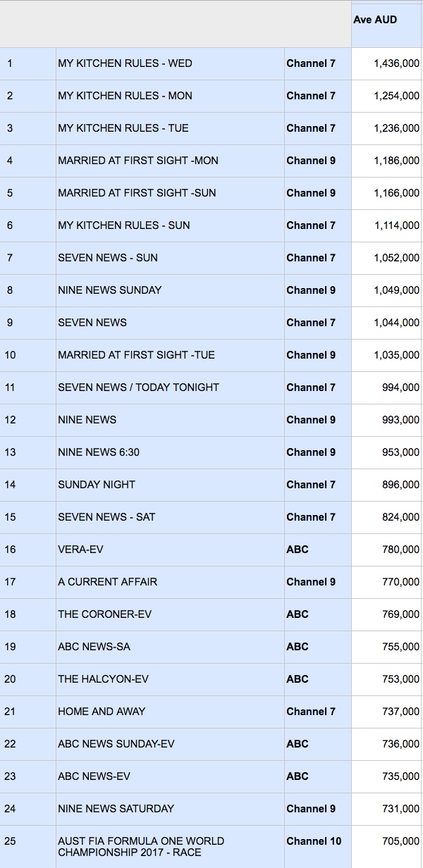423x868 pixels.
Task: Select SEVEN NEWS - SUN cell
Action: [170, 258]
